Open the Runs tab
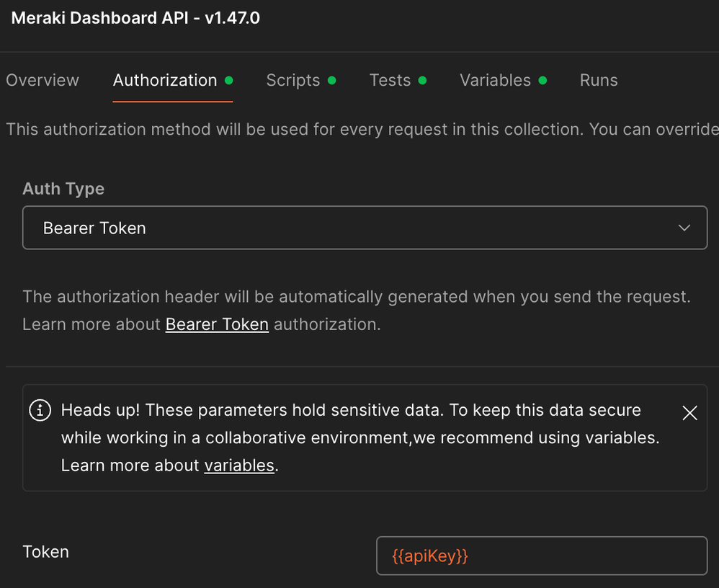This screenshot has width=719, height=588. [x=598, y=80]
